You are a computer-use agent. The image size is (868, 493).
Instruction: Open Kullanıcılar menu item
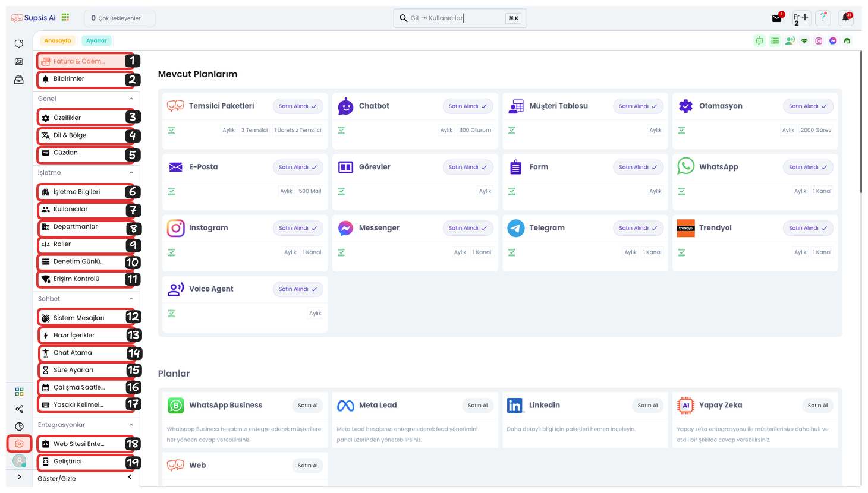[87, 210]
